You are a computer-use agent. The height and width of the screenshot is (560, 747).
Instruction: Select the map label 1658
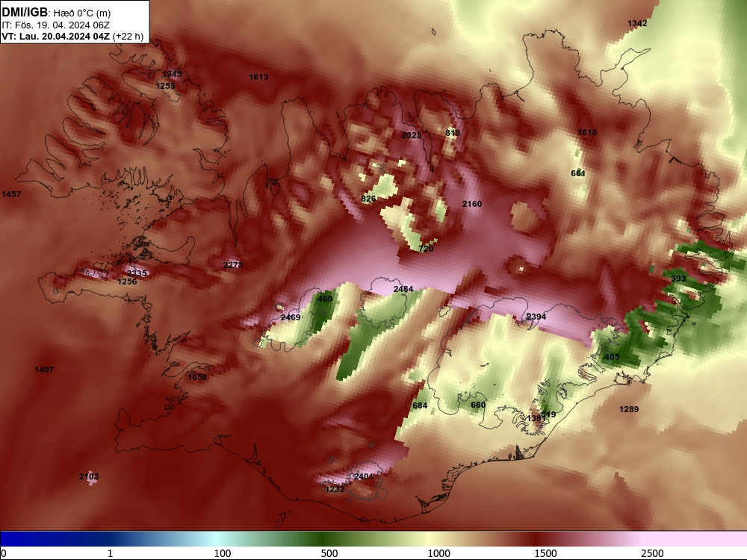(197, 377)
